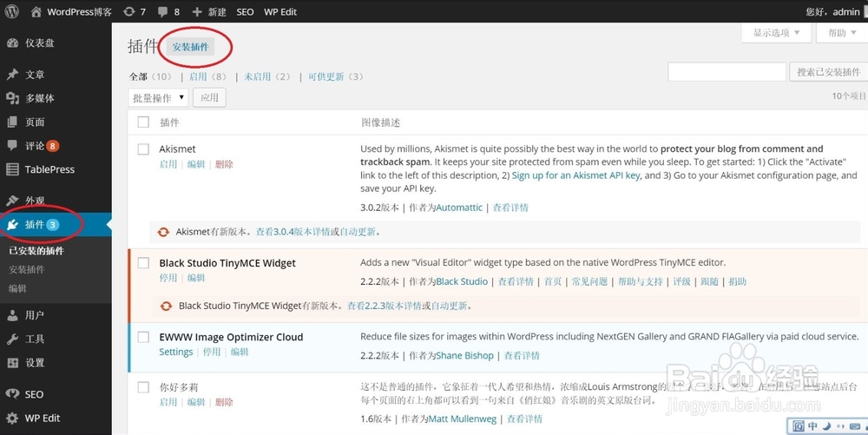Viewport: 868px width, 435px height.
Task: Open the Sign up for an Akismet API key link
Action: pyautogui.click(x=575, y=175)
